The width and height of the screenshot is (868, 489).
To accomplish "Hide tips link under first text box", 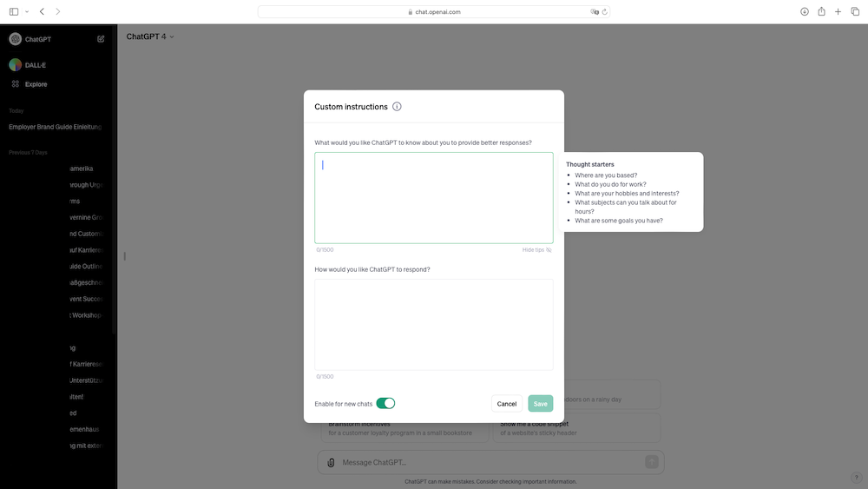I will [x=536, y=250].
